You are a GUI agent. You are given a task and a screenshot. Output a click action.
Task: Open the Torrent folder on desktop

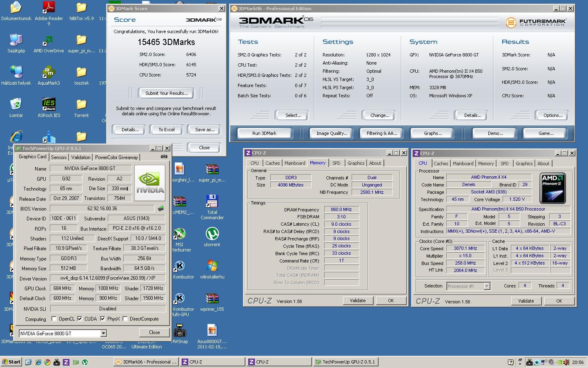pos(81,108)
